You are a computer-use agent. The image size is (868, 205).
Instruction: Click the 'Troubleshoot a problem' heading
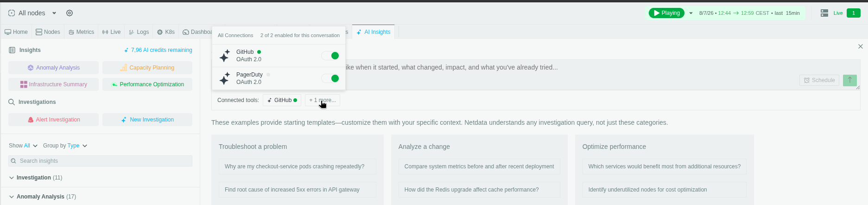pos(253,147)
